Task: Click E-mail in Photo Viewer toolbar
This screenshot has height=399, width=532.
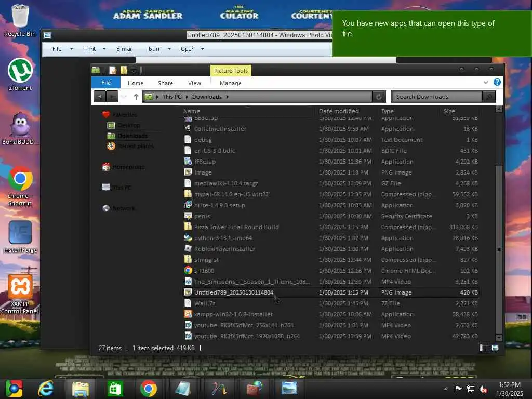Action: pos(125,49)
